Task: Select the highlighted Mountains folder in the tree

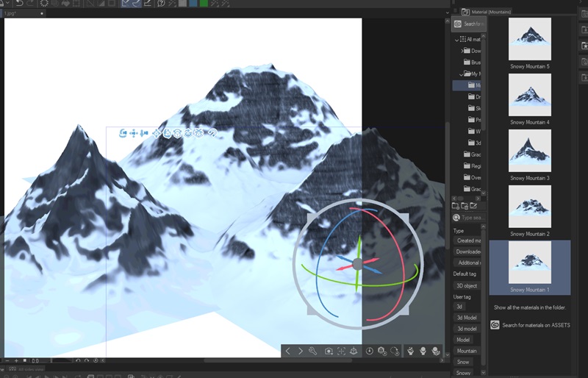Action: 467,85
